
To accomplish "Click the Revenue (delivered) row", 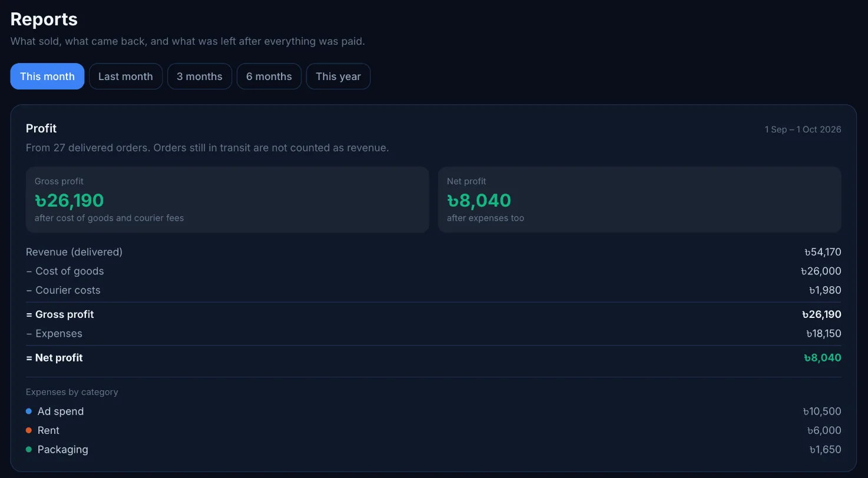I will (x=433, y=252).
